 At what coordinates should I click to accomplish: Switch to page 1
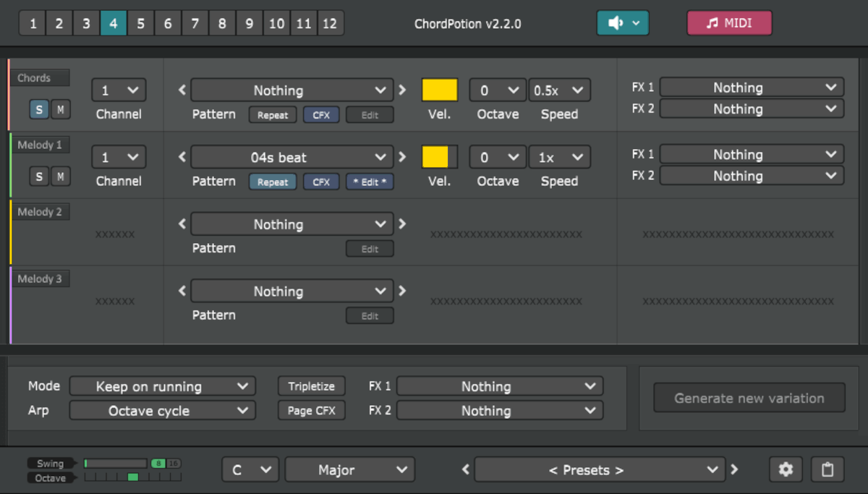pos(33,23)
